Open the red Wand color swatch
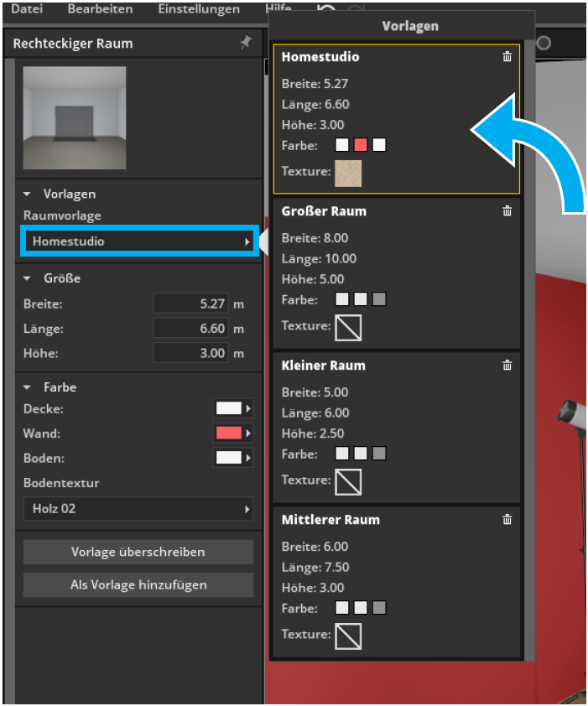 (x=229, y=433)
